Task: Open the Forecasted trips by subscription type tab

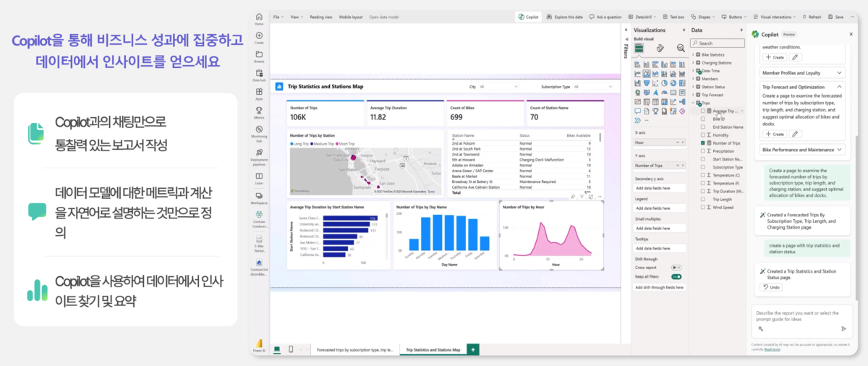Action: [x=354, y=349]
